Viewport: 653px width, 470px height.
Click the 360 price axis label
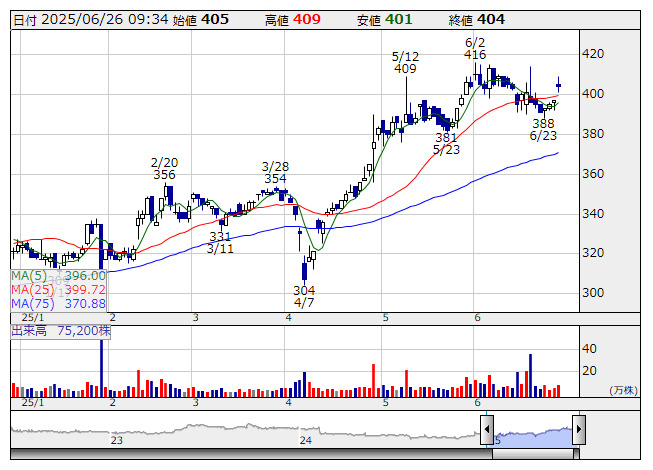(593, 174)
